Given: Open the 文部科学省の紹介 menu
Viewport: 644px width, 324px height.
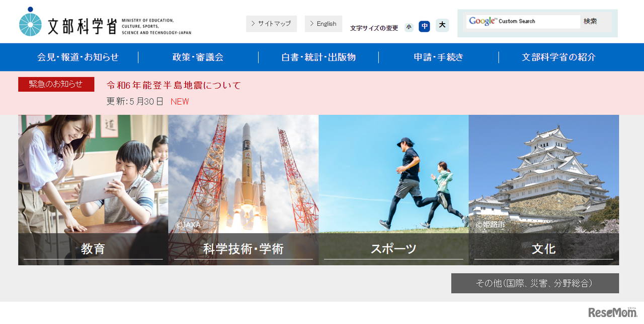Looking at the screenshot, I should (x=558, y=57).
